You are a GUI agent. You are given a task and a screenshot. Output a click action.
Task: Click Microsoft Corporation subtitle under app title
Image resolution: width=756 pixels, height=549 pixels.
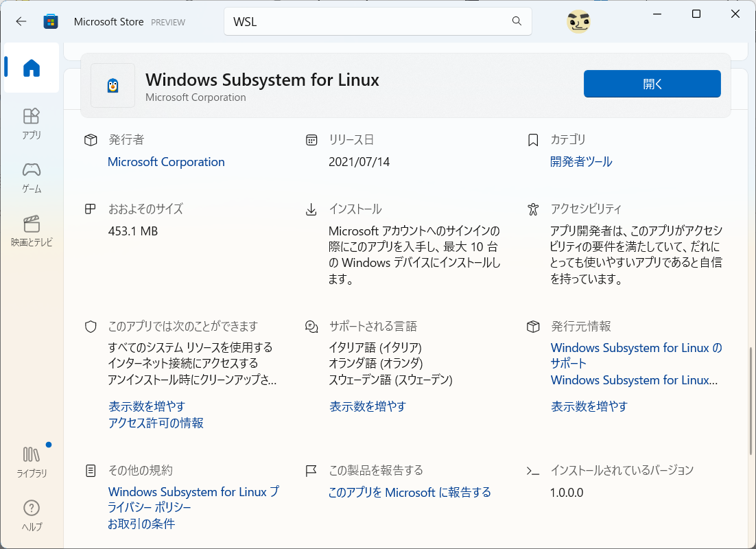click(196, 97)
